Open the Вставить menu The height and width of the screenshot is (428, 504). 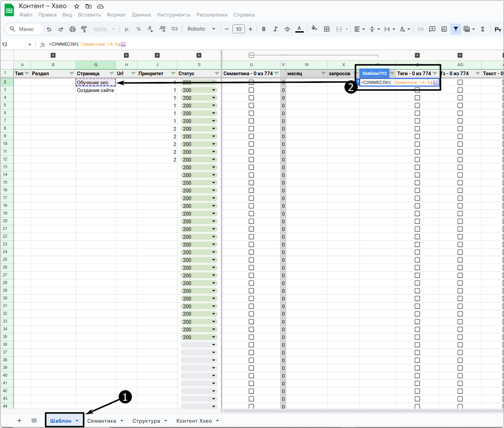click(89, 15)
